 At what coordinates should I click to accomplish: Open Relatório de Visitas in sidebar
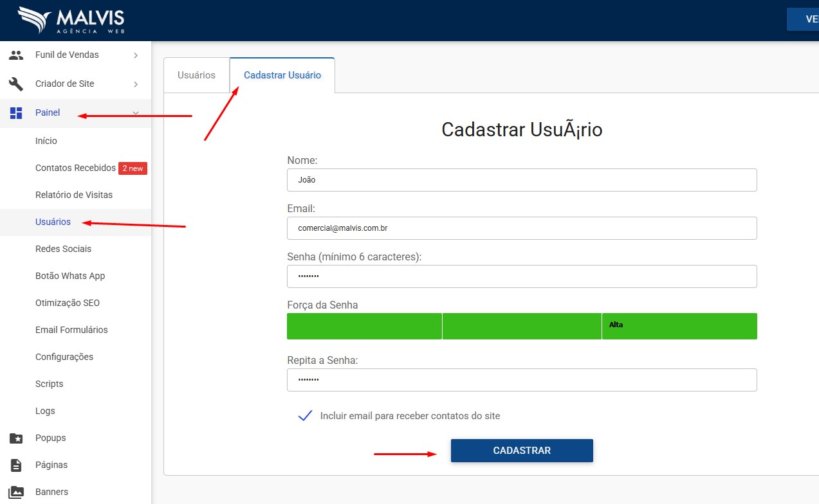pos(74,195)
